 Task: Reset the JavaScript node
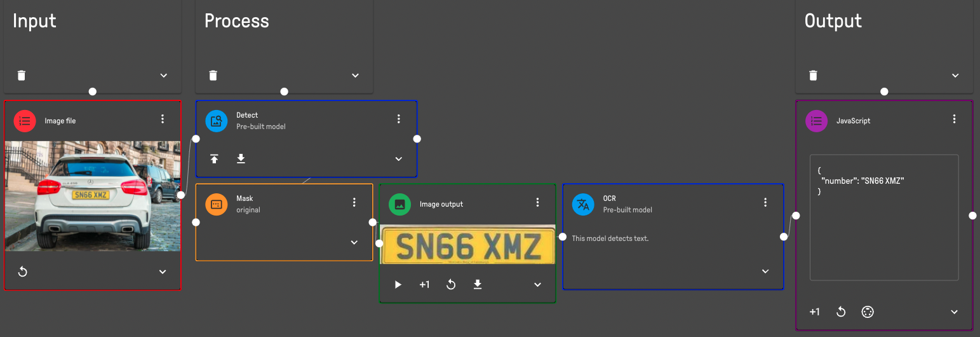[841, 312]
